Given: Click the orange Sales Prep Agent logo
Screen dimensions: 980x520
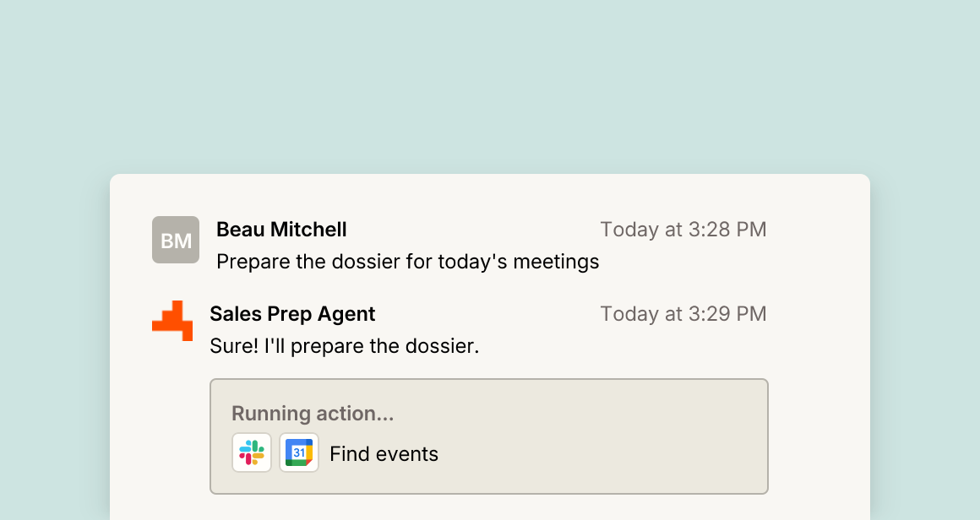Looking at the screenshot, I should [x=172, y=321].
